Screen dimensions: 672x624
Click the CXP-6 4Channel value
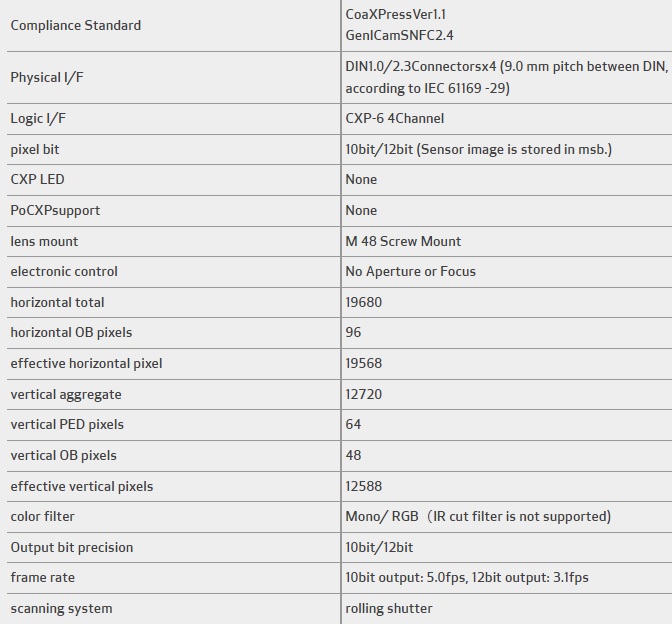394,118
